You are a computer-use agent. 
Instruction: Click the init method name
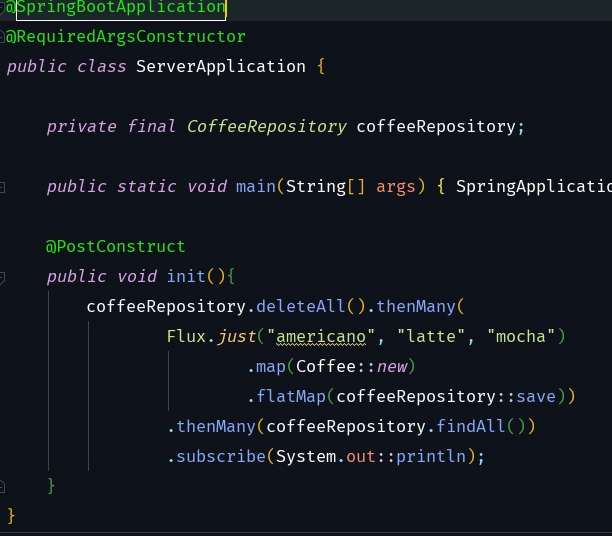[186, 276]
